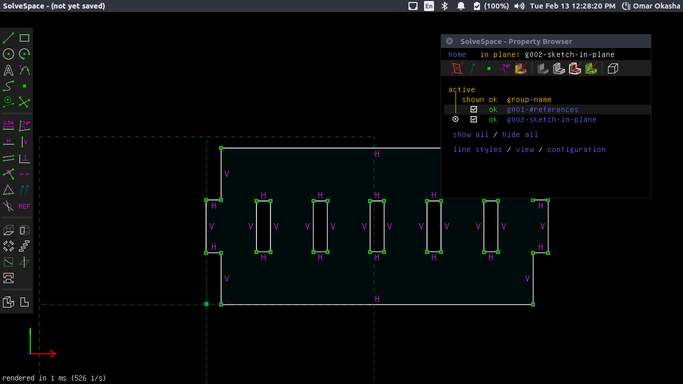Open the clock showing Tue Feb 13
Viewport: 683px width, 384px height.
click(x=572, y=6)
